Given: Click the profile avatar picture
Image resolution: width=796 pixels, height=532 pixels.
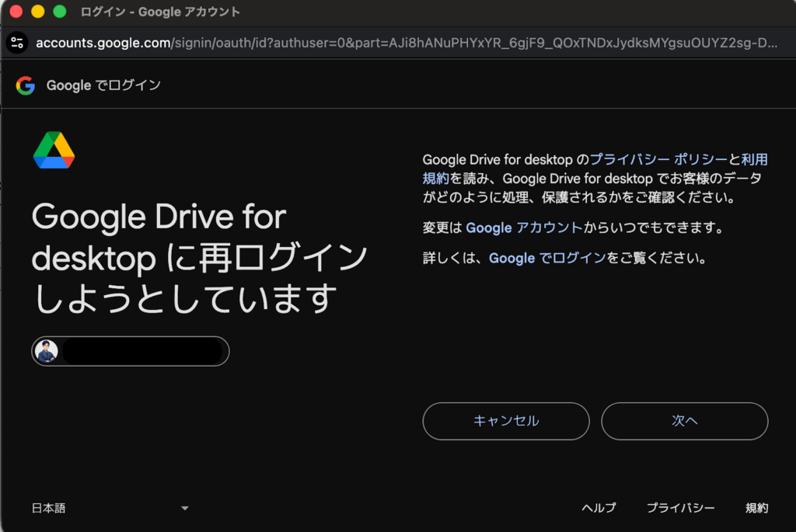Looking at the screenshot, I should (47, 352).
